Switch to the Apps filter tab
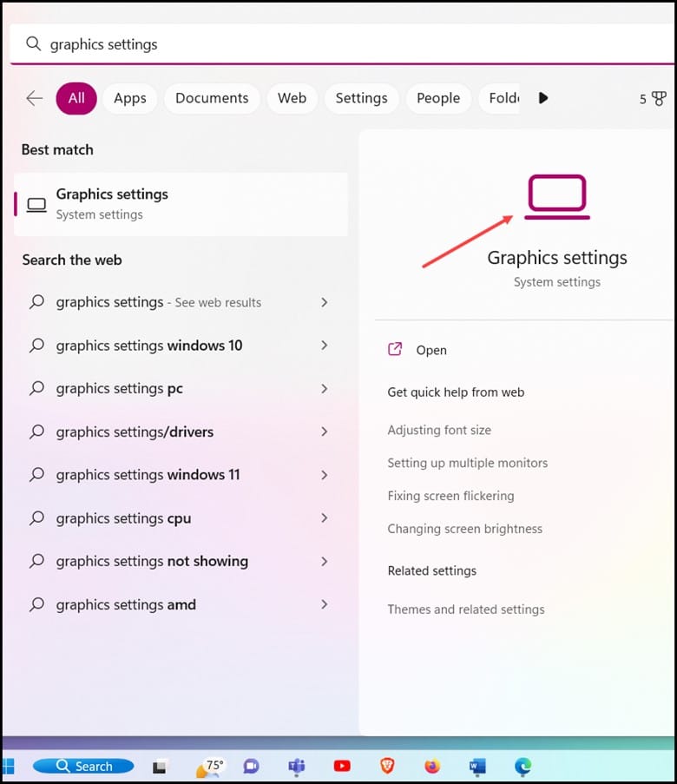This screenshot has height=784, width=677. 130,98
